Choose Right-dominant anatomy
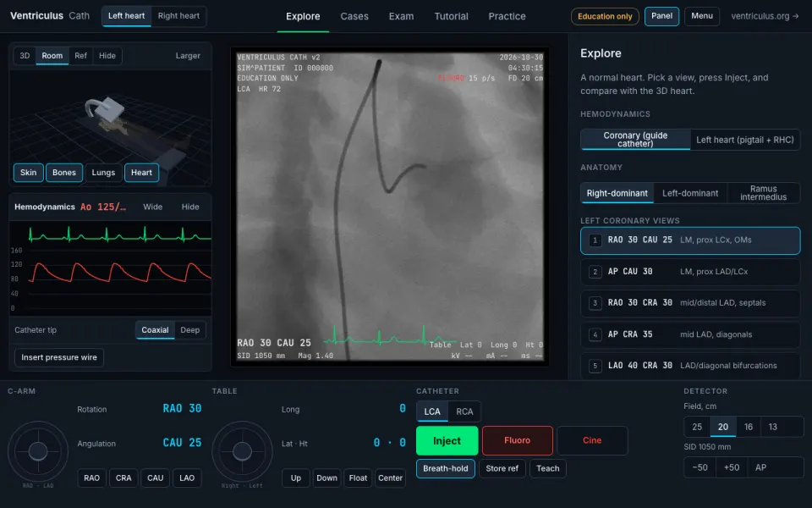The height and width of the screenshot is (508, 812). pyautogui.click(x=617, y=193)
